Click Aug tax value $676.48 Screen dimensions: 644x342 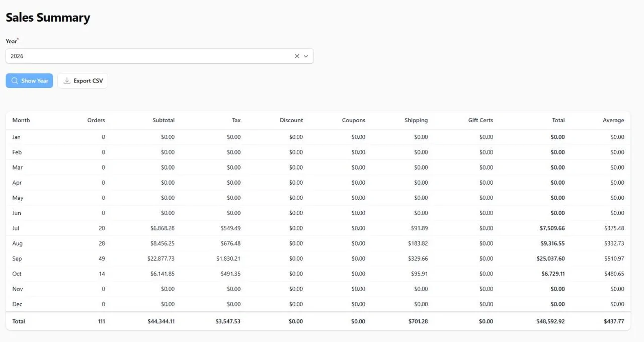click(x=230, y=243)
